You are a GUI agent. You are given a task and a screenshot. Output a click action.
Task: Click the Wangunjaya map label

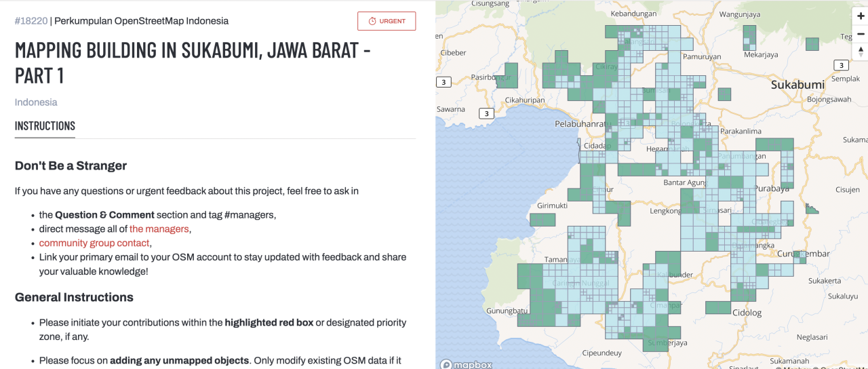(741, 14)
